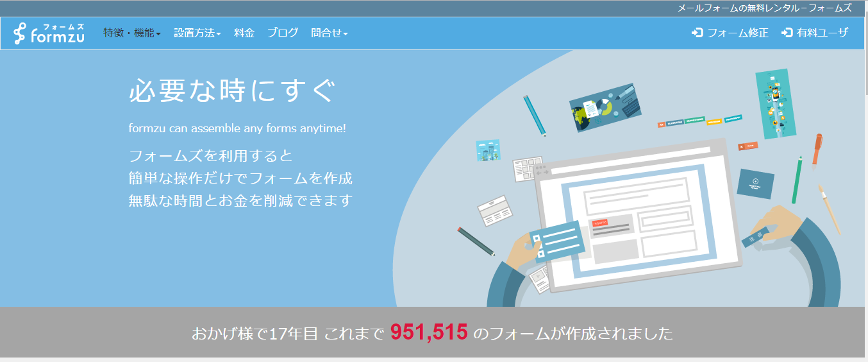The width and height of the screenshot is (868, 362).
Task: Go to the 料金 page
Action: tap(244, 33)
